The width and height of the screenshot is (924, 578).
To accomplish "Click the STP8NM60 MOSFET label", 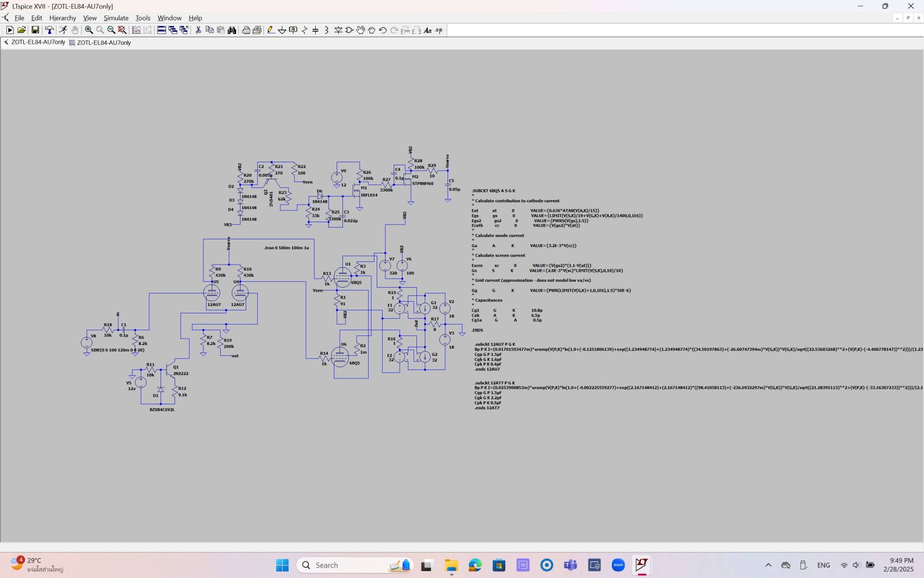I will pyautogui.click(x=423, y=184).
